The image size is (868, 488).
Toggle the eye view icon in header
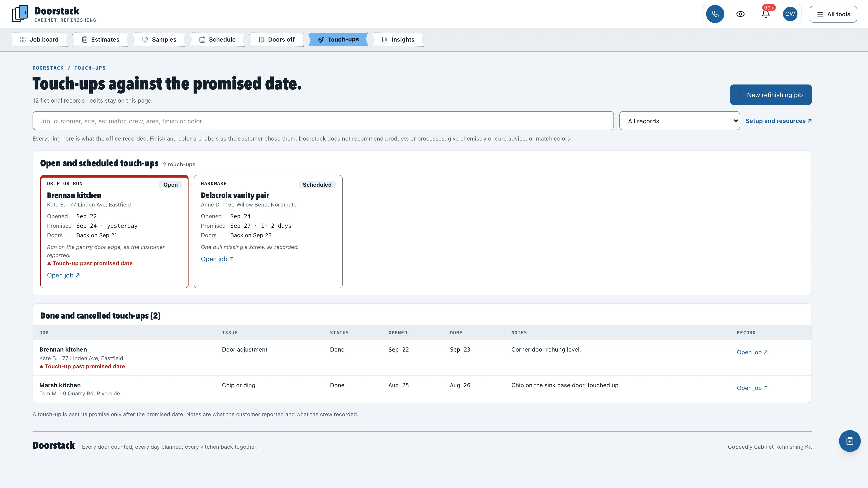coord(740,14)
